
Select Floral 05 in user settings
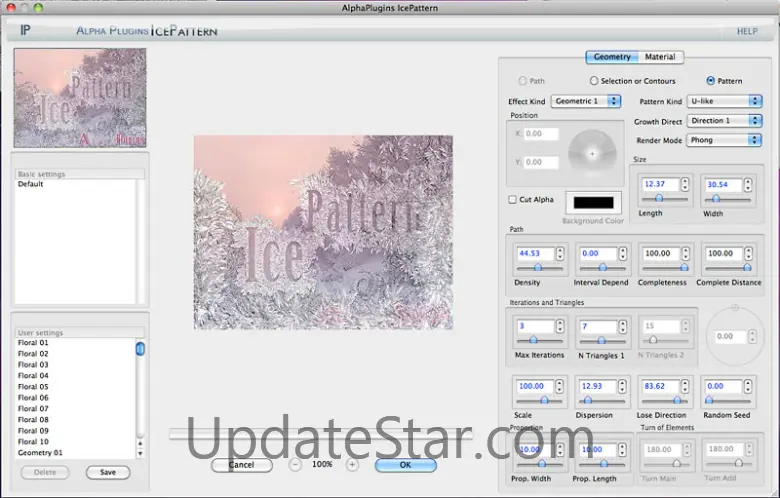[76, 387]
